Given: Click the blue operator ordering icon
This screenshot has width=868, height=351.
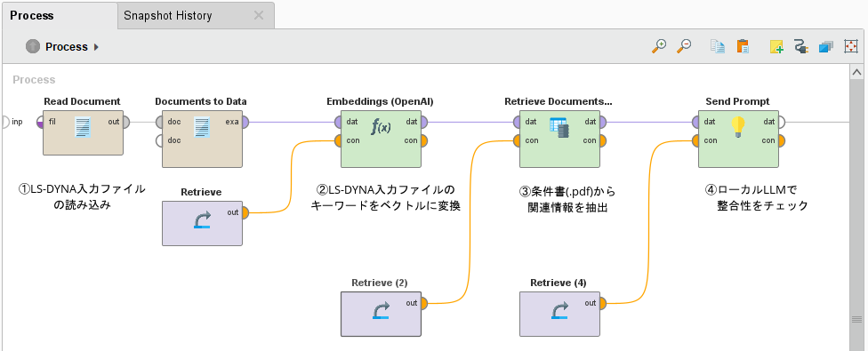Looking at the screenshot, I should pos(826,46).
